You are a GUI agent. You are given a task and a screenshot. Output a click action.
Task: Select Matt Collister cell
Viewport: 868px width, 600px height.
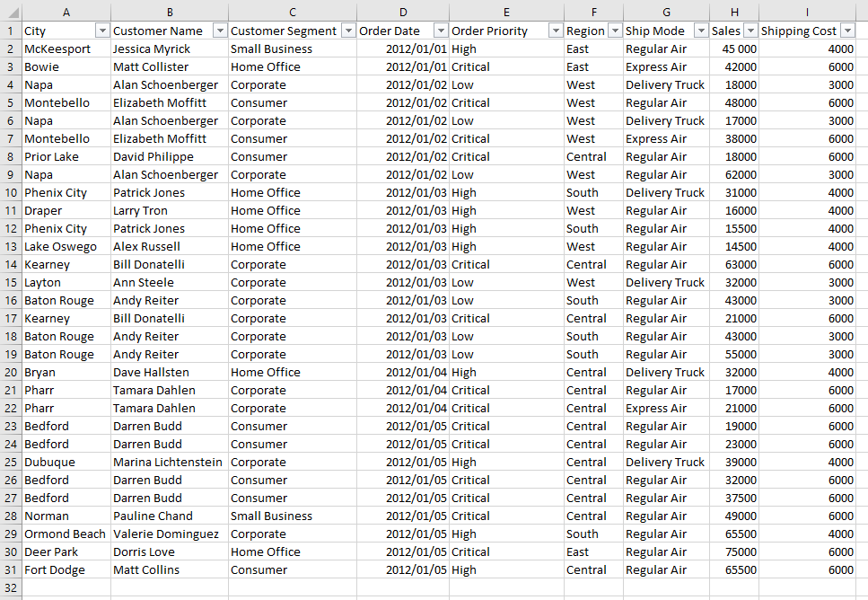pyautogui.click(x=170, y=67)
